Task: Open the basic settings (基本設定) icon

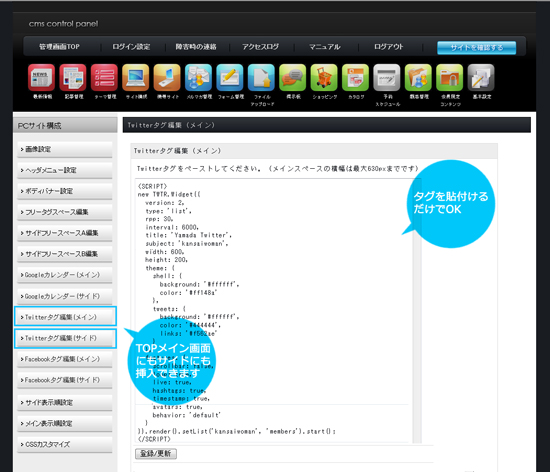Action: [481, 77]
